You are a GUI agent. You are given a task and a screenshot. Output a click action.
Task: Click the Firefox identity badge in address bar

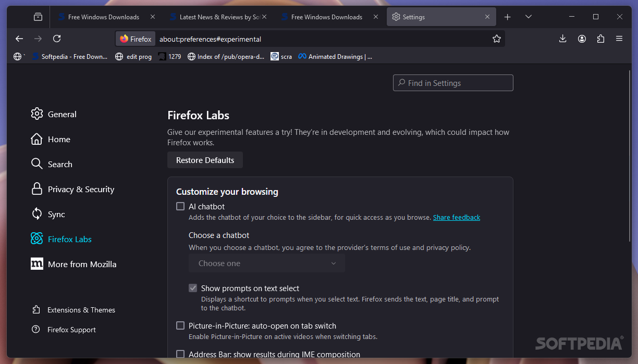tap(136, 39)
